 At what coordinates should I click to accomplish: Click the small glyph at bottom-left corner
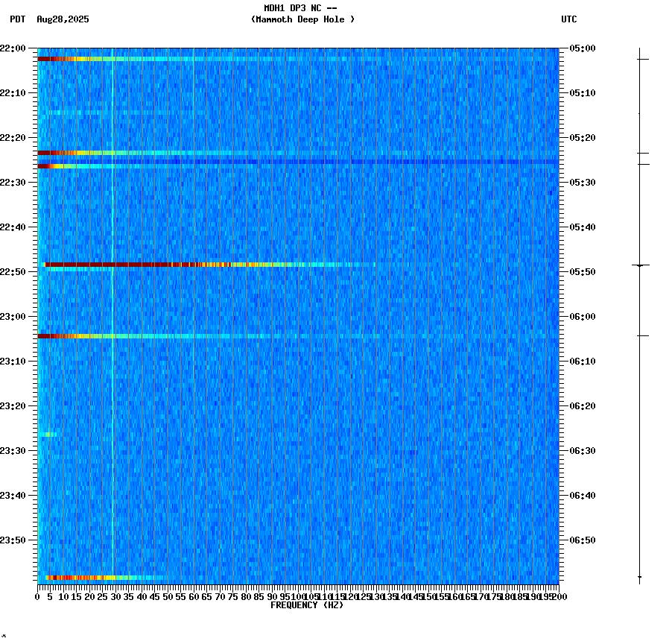click(5, 637)
